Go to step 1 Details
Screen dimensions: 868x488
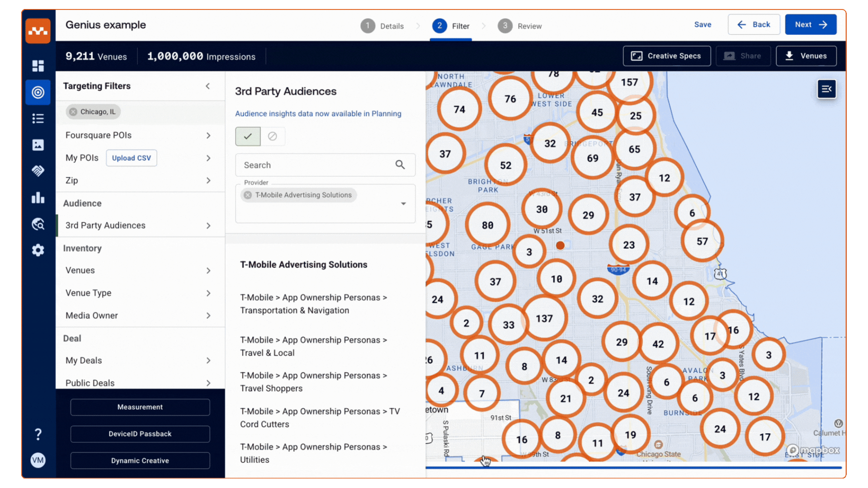[382, 26]
